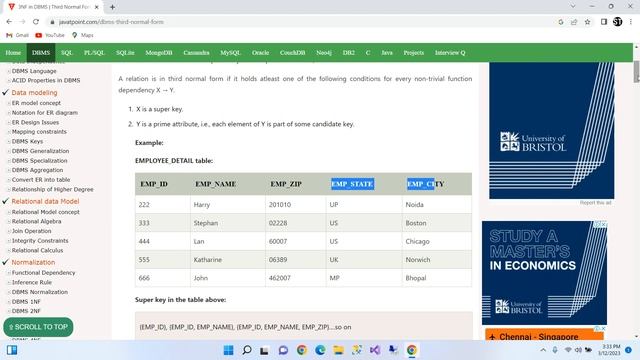Open Inference Rule link
Viewport: 640px width, 360px height.
click(31, 282)
